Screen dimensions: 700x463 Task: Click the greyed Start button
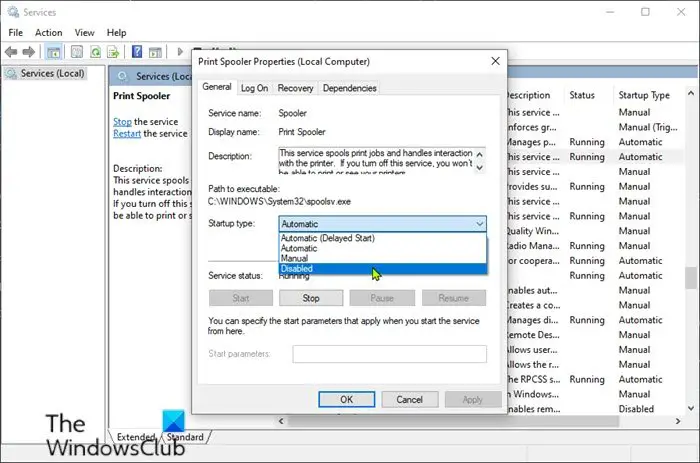click(x=241, y=298)
